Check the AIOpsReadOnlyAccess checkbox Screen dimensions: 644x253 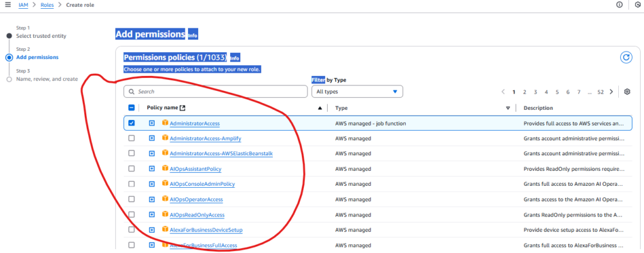(131, 215)
